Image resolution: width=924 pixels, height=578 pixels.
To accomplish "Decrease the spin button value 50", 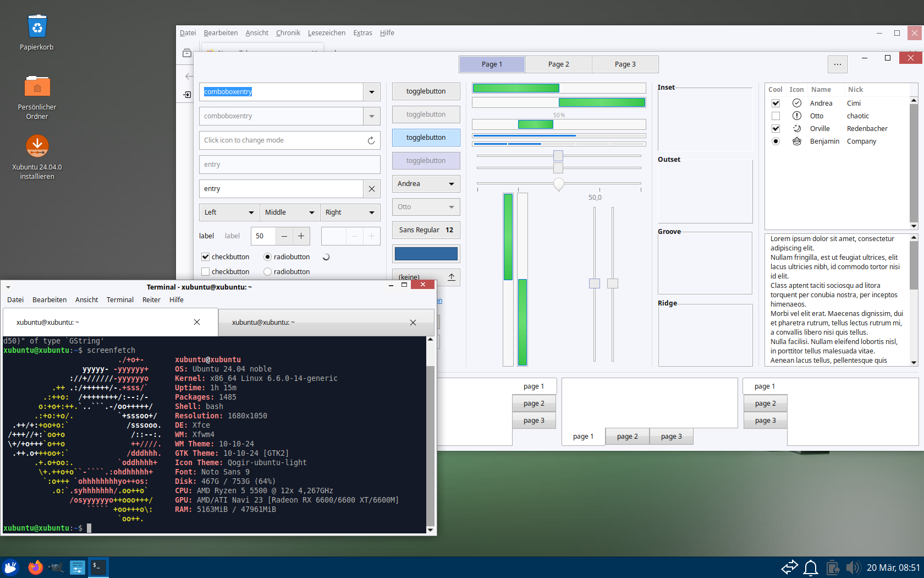I will click(x=284, y=236).
